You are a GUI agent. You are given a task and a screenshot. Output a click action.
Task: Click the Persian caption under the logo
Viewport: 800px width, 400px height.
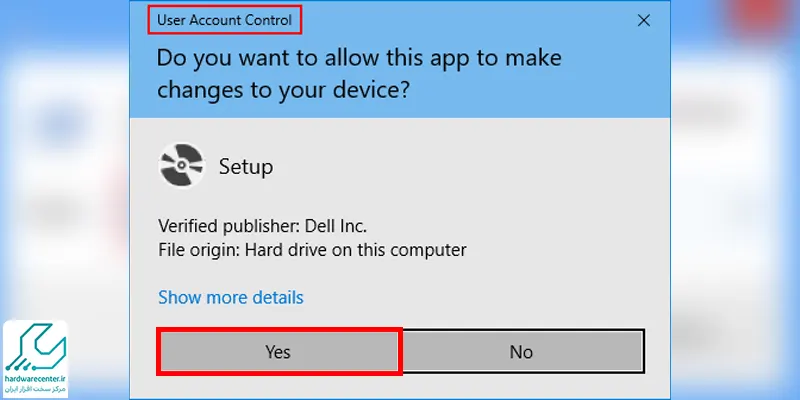point(36,389)
